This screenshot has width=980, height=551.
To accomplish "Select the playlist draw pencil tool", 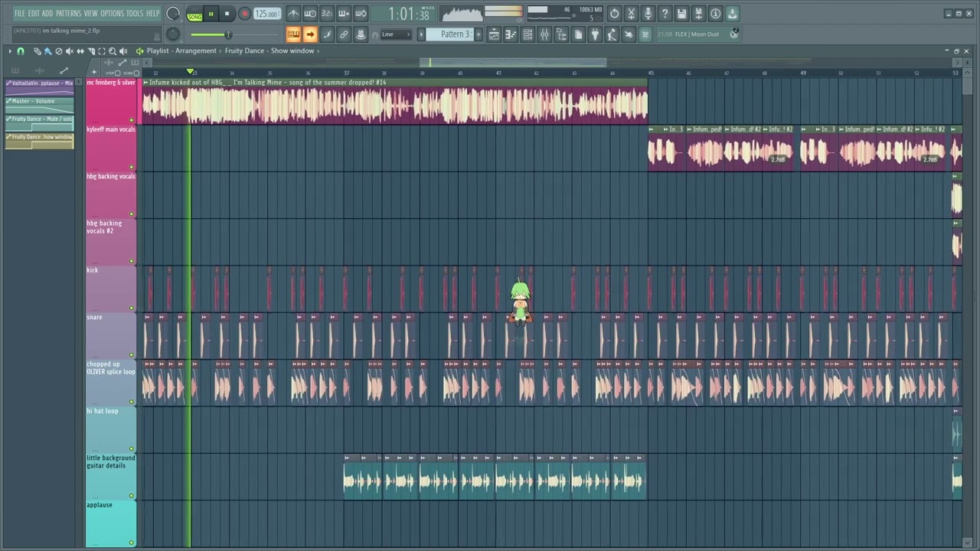I will 37,51.
